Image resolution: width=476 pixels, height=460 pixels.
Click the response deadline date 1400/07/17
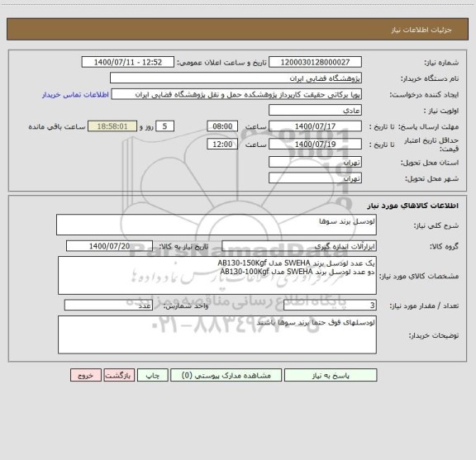(315, 126)
